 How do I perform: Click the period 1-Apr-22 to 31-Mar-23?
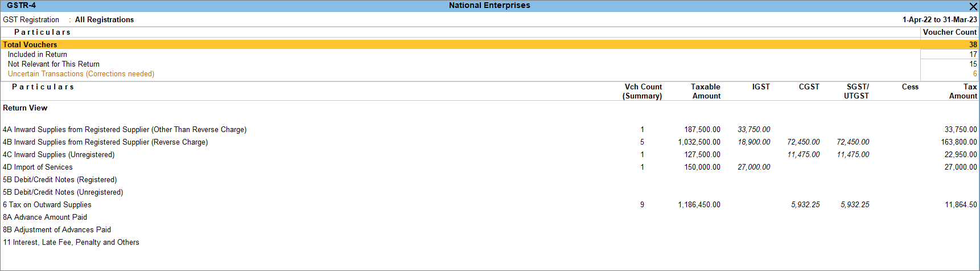pos(940,20)
